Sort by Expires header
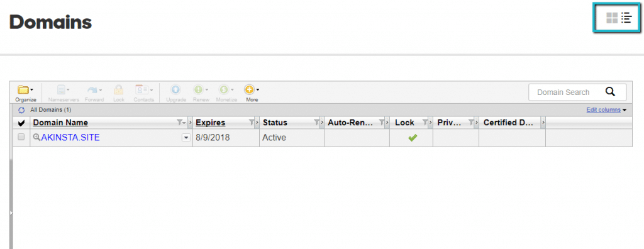The height and width of the screenshot is (249, 644). point(210,123)
